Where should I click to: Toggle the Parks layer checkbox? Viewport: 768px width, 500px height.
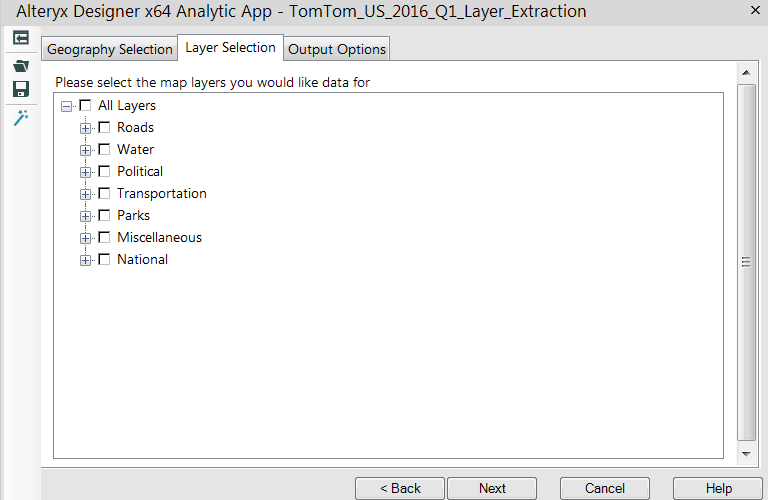click(x=104, y=215)
